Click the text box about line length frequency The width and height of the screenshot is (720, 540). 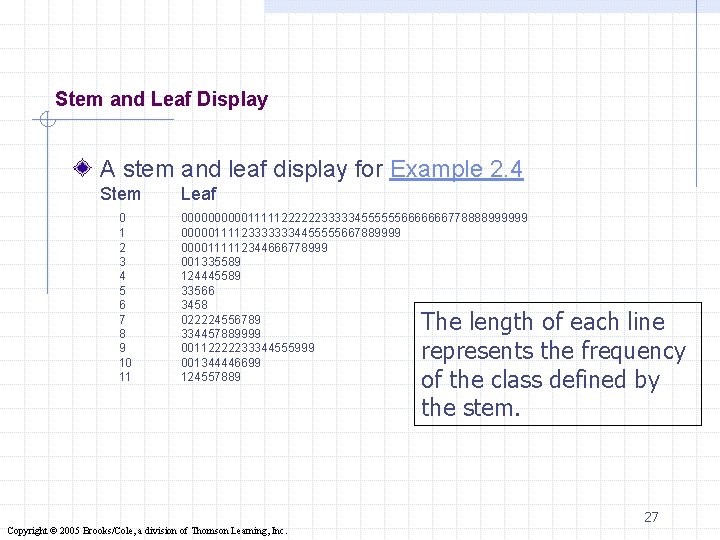pos(558,364)
